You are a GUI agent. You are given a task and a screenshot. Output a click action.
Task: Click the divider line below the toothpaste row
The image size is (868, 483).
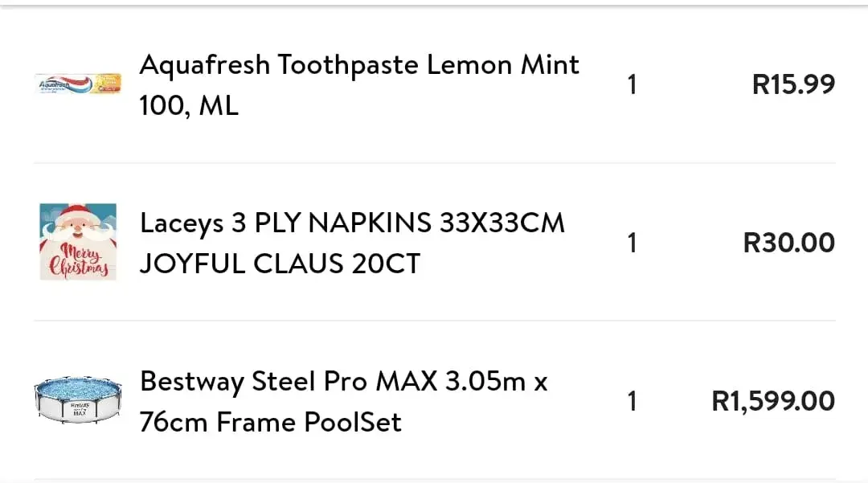[434, 163]
